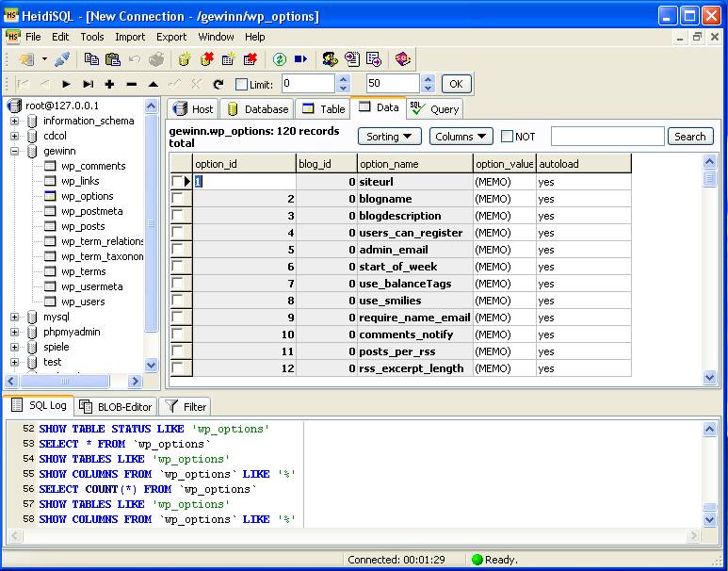
Task: Click the blog_id column header
Action: (327, 164)
